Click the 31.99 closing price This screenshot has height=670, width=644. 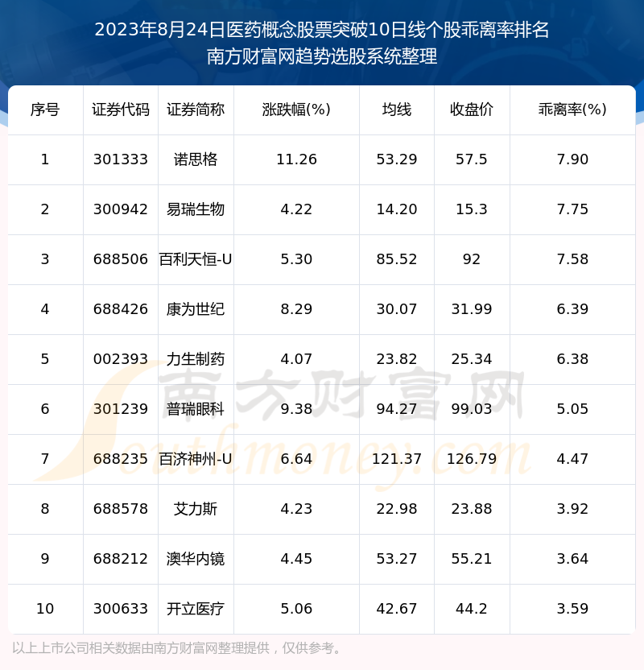pos(472,309)
